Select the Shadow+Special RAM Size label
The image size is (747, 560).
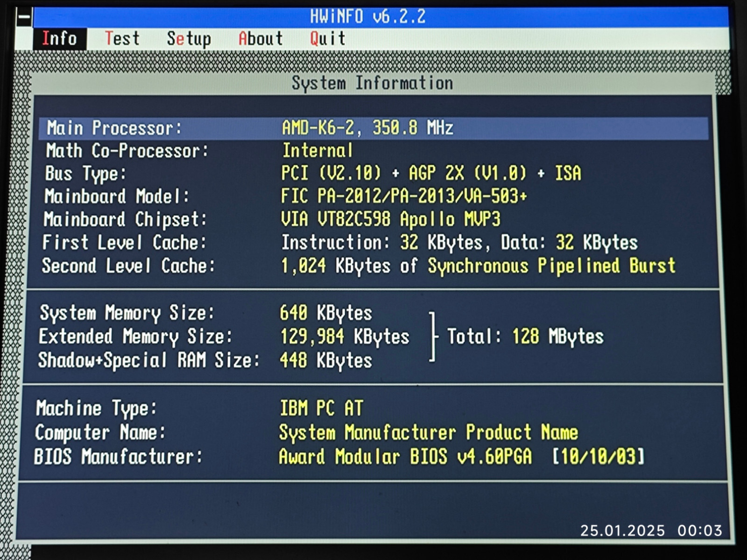click(x=148, y=360)
